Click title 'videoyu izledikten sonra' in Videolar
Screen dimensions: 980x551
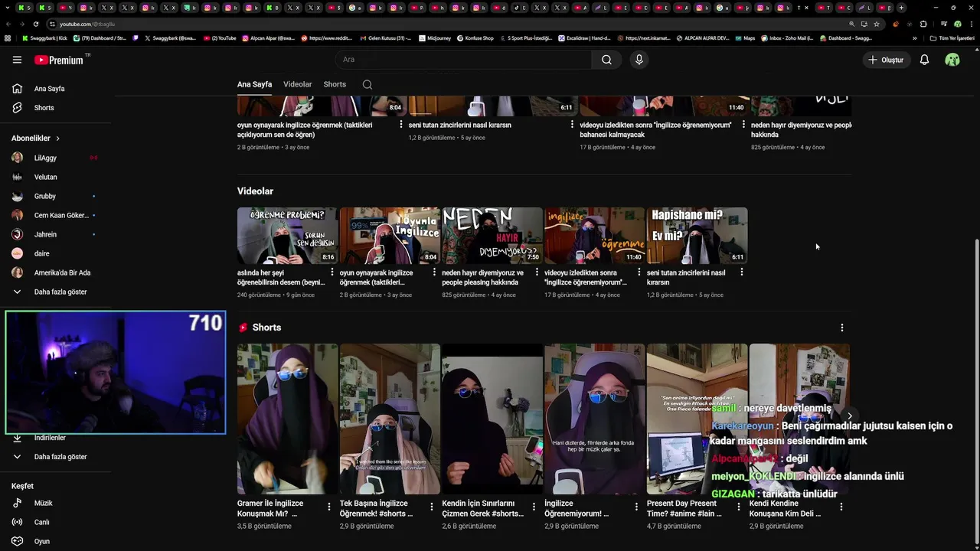click(586, 277)
